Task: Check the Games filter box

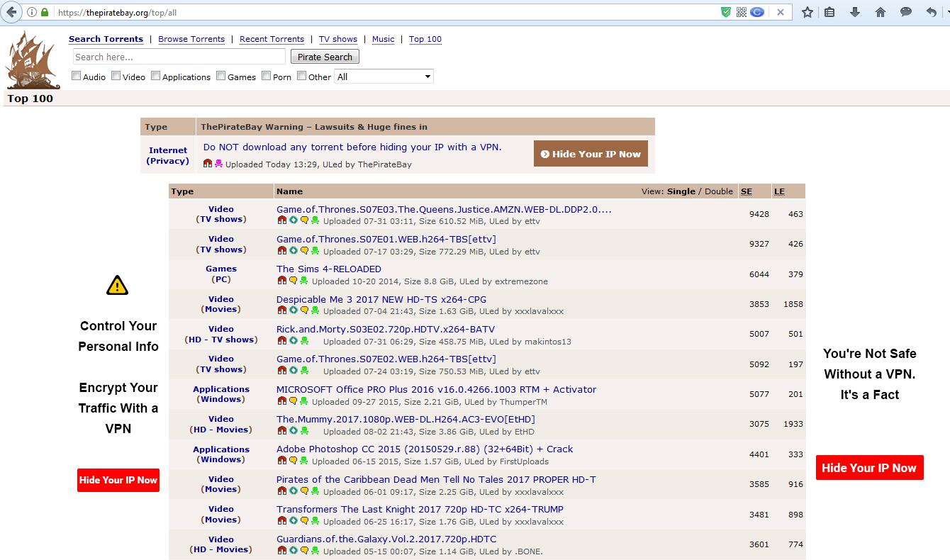Action: click(x=220, y=76)
